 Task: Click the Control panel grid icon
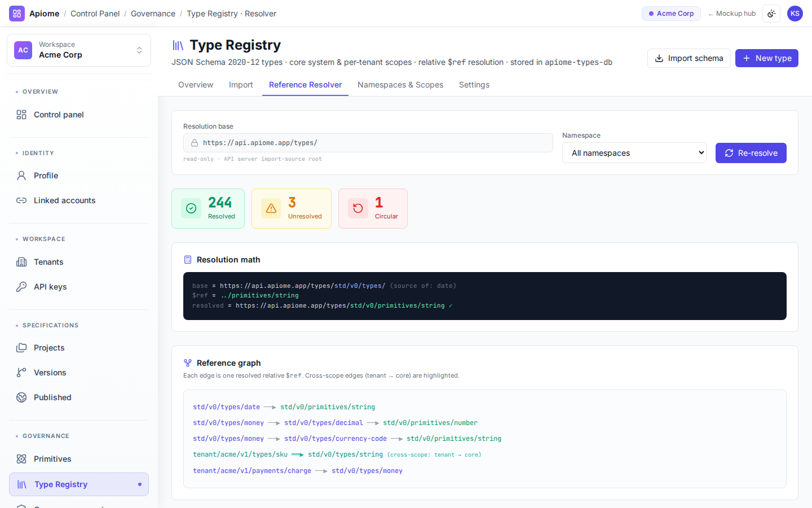21,115
